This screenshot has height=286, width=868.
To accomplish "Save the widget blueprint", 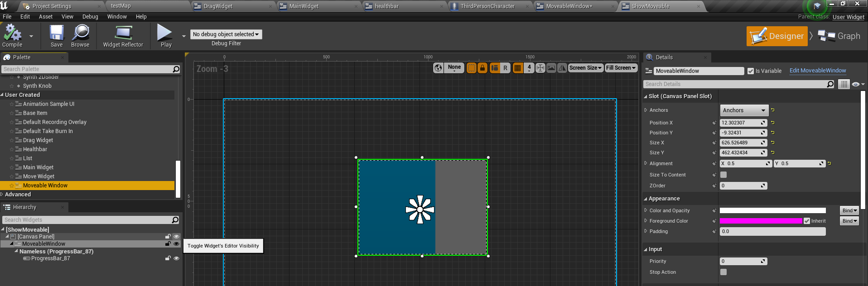I will click(57, 35).
